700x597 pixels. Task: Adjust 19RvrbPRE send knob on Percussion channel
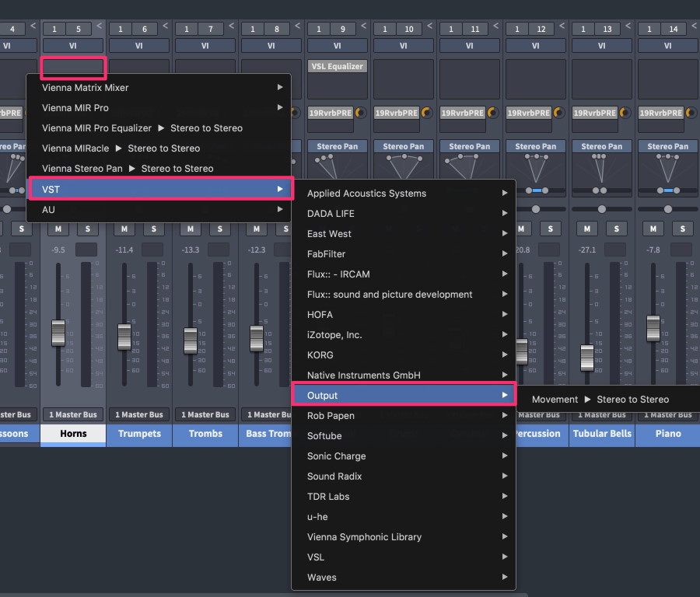coord(559,113)
